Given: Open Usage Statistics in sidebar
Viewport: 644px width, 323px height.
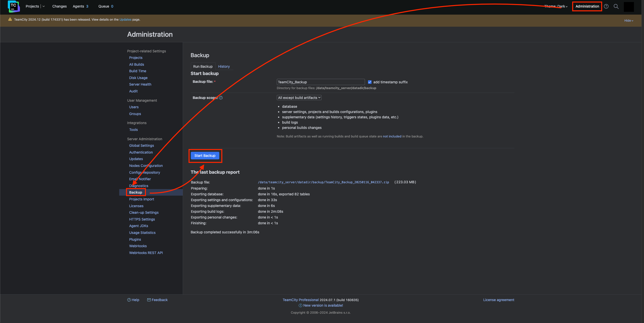Looking at the screenshot, I should pyautogui.click(x=142, y=233).
